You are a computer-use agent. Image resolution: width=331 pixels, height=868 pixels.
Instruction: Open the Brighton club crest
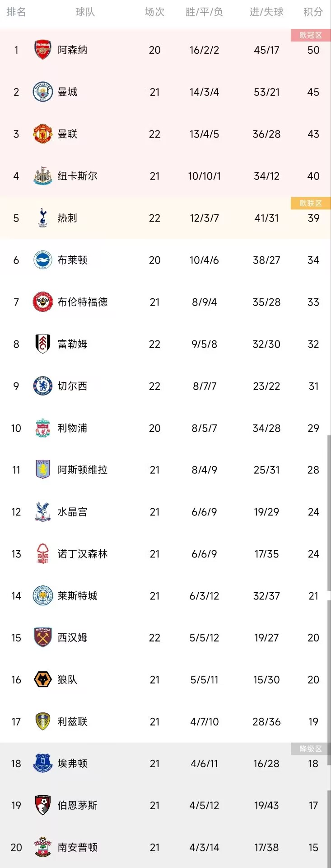tap(43, 260)
